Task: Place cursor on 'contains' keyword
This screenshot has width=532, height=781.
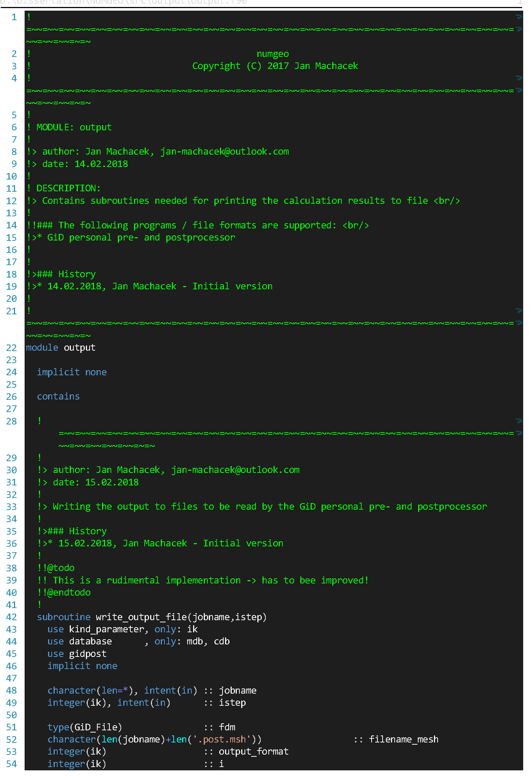Action: [x=58, y=397]
